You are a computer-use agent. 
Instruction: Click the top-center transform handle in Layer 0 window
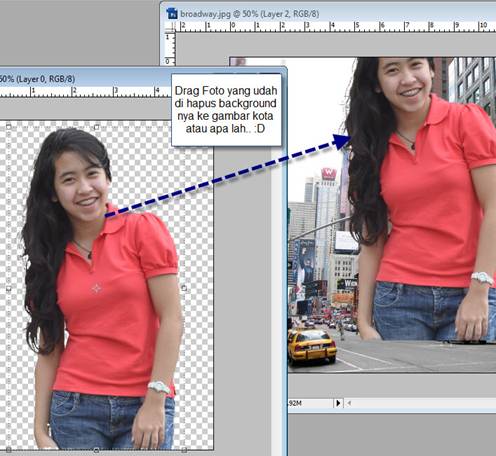pyautogui.click(x=96, y=127)
